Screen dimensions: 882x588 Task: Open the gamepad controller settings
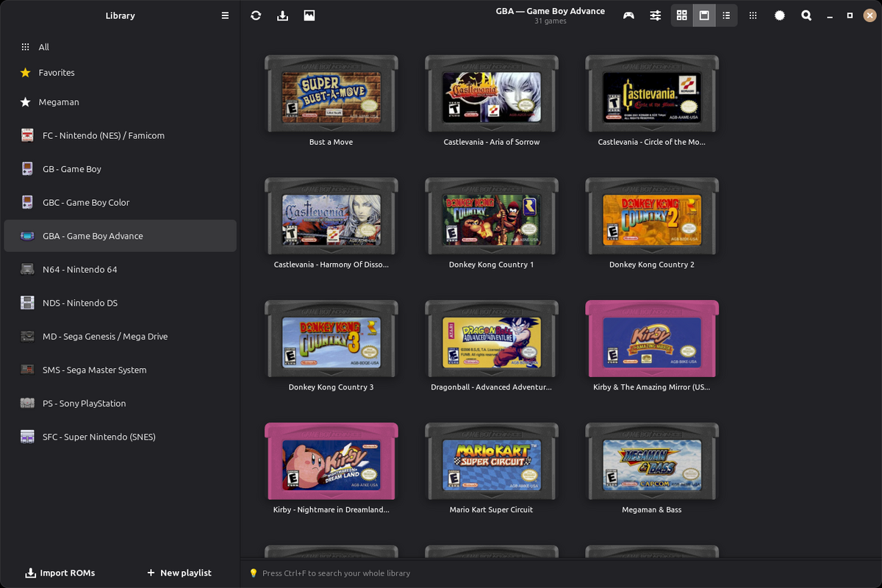(628, 15)
